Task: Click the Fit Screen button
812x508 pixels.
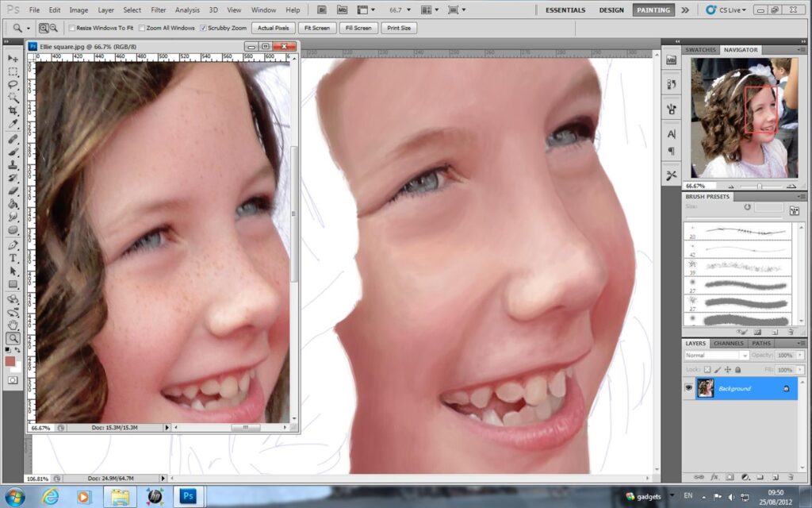Action: (x=317, y=28)
